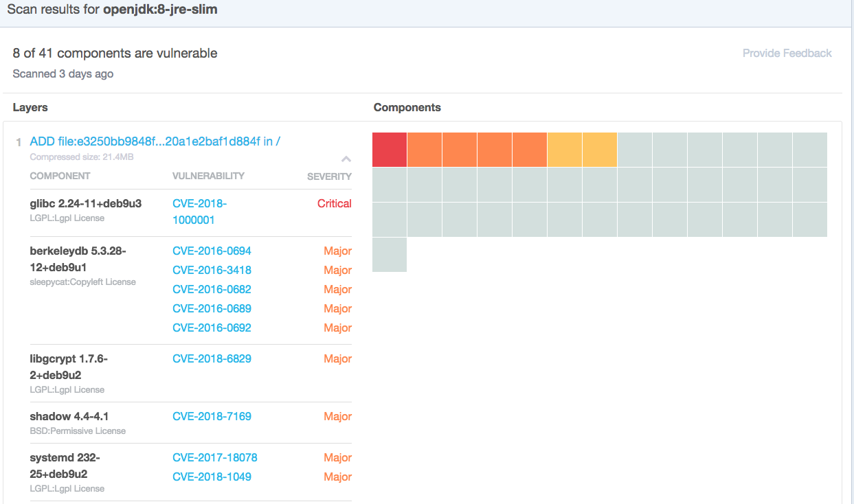Select the red critical component cell

click(390, 149)
